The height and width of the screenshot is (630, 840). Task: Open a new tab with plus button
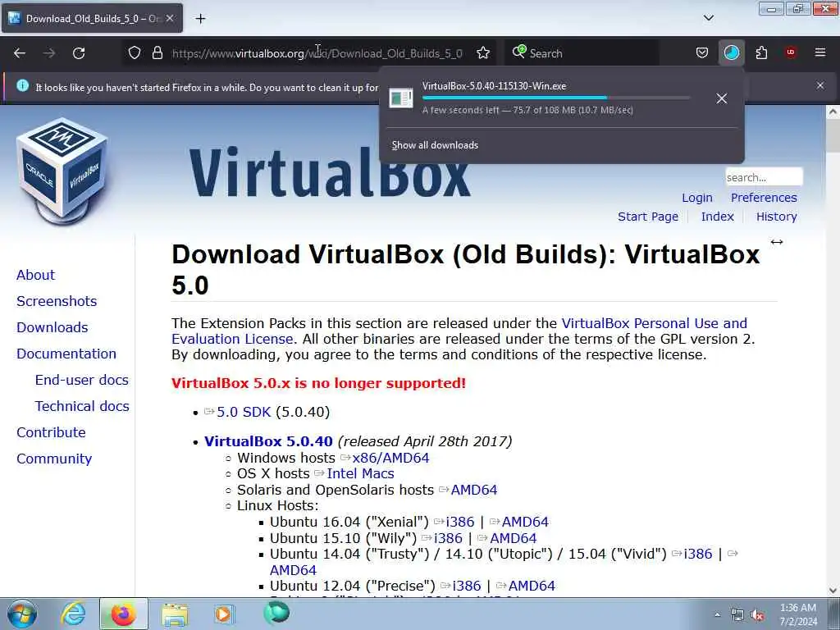tap(200, 19)
